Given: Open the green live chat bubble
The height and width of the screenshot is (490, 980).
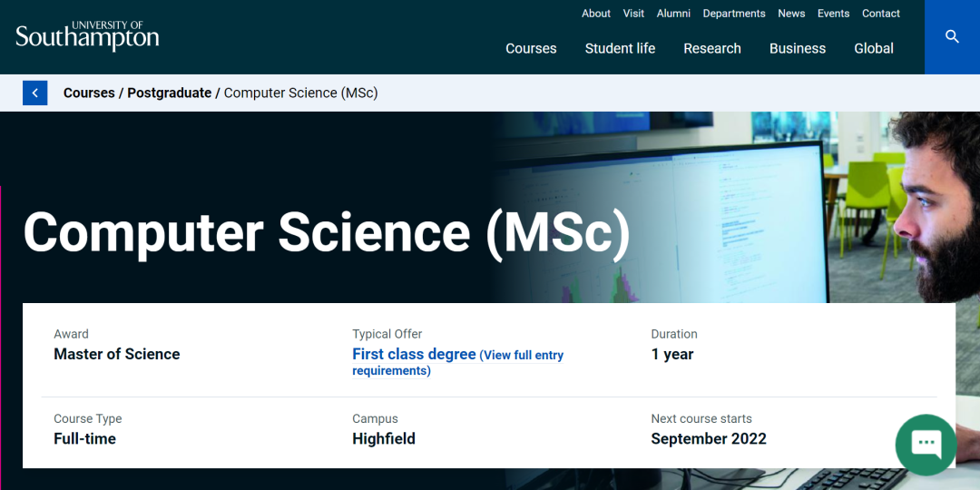Looking at the screenshot, I should pos(926,445).
